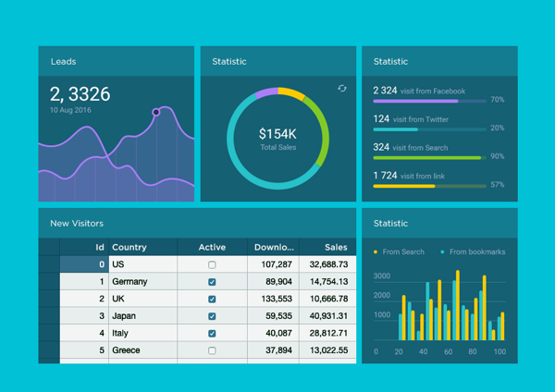Viewport: 555px width, 392px height.
Task: Click the sales value 40,931.31
Action: click(328, 316)
